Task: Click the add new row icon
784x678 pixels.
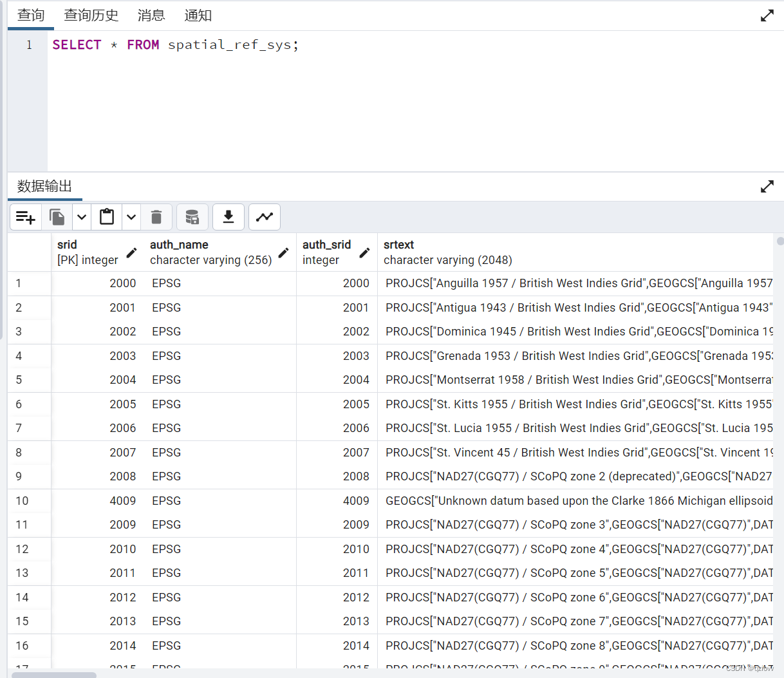Action: click(25, 217)
